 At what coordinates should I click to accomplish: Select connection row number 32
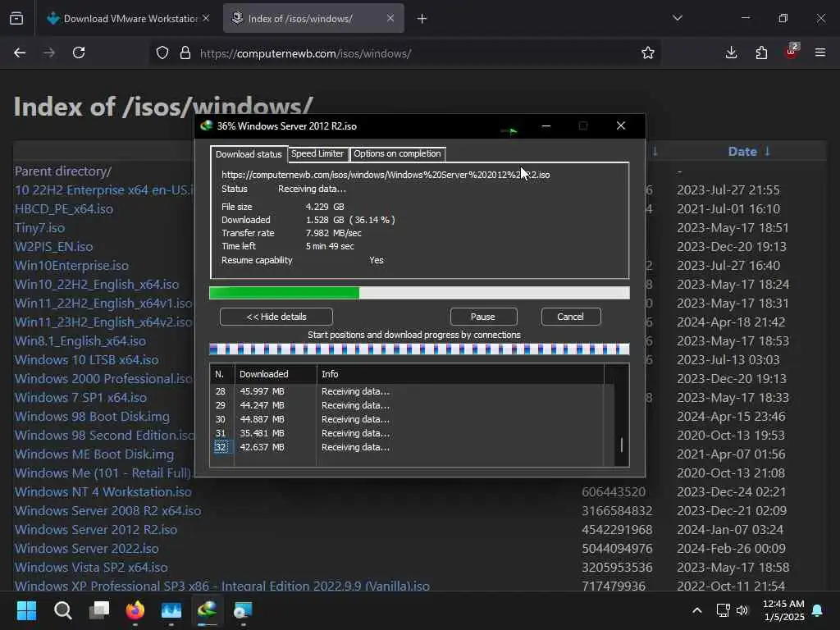click(407, 447)
